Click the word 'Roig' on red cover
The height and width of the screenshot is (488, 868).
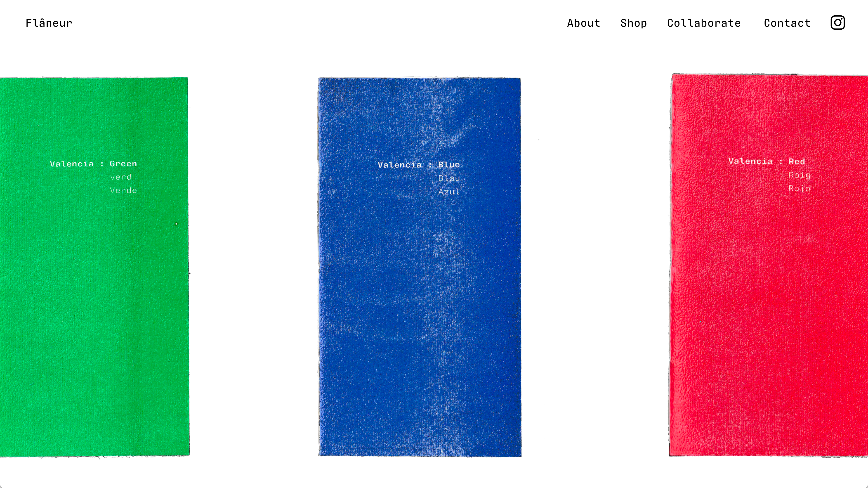(x=799, y=175)
